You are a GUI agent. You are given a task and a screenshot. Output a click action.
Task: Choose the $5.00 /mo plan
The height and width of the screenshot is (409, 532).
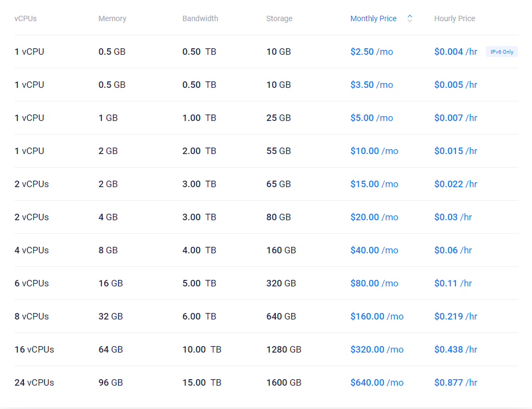coord(371,118)
